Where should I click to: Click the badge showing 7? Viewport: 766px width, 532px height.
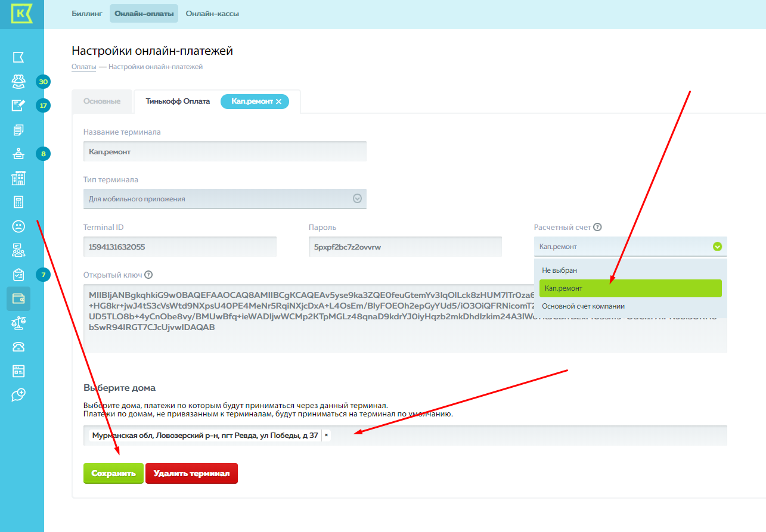(x=43, y=275)
